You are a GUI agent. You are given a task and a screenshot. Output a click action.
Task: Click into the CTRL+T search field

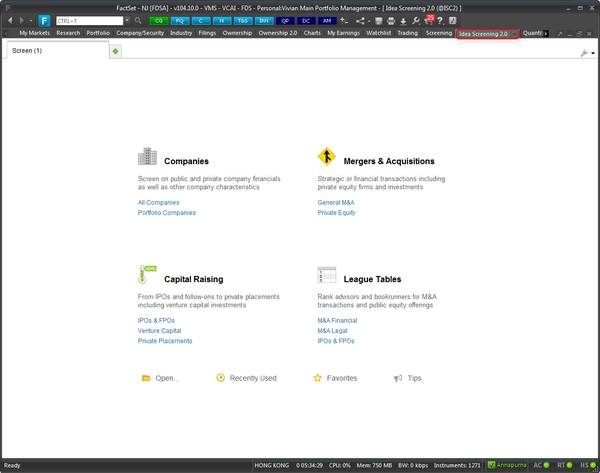[90, 21]
